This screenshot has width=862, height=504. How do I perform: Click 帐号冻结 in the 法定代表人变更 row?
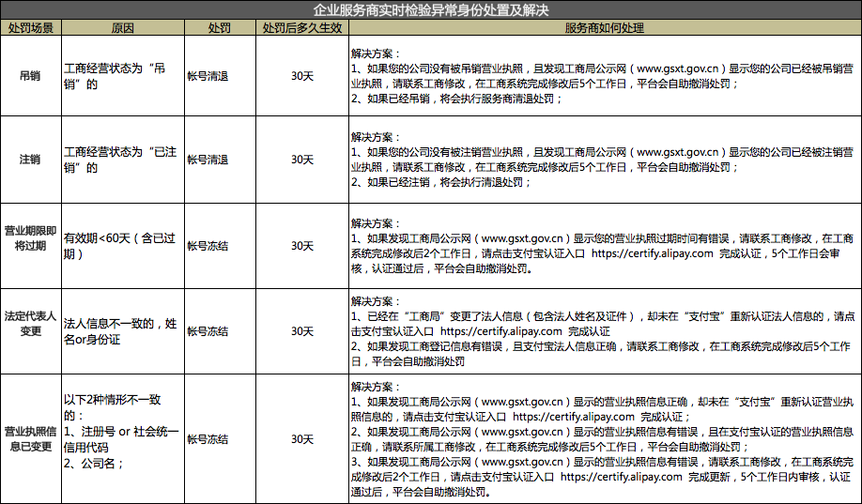(208, 331)
